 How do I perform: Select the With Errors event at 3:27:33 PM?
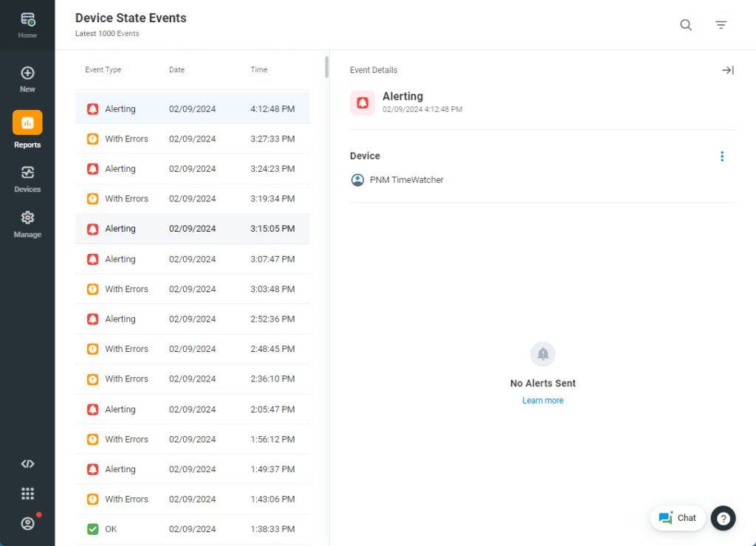click(x=192, y=139)
